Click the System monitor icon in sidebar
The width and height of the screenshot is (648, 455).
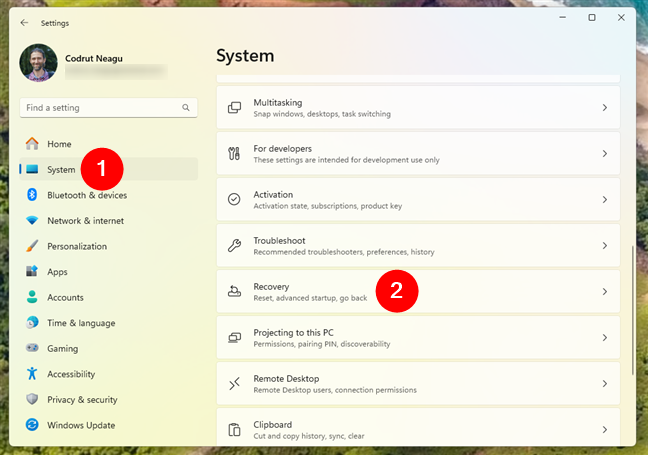pyautogui.click(x=32, y=169)
